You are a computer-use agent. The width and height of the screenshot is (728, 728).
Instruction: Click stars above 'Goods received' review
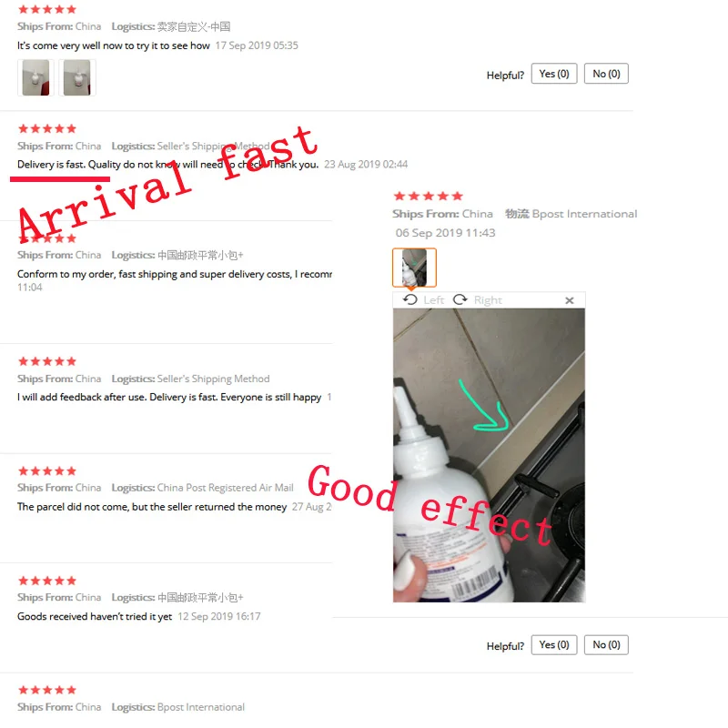click(x=47, y=581)
